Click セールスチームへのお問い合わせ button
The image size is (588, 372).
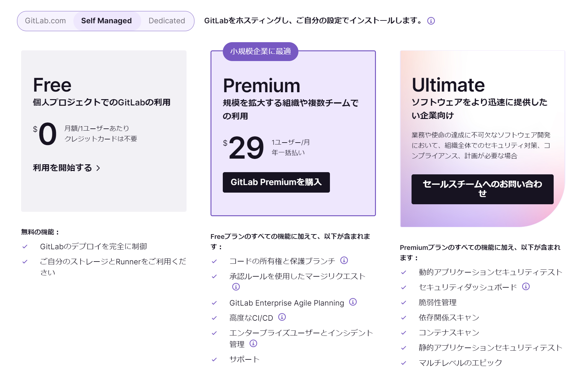tap(482, 189)
